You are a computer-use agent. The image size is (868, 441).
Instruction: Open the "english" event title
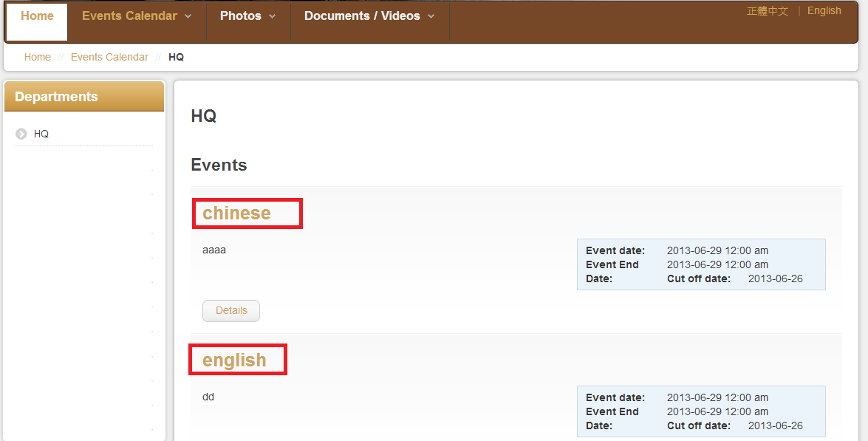point(234,360)
